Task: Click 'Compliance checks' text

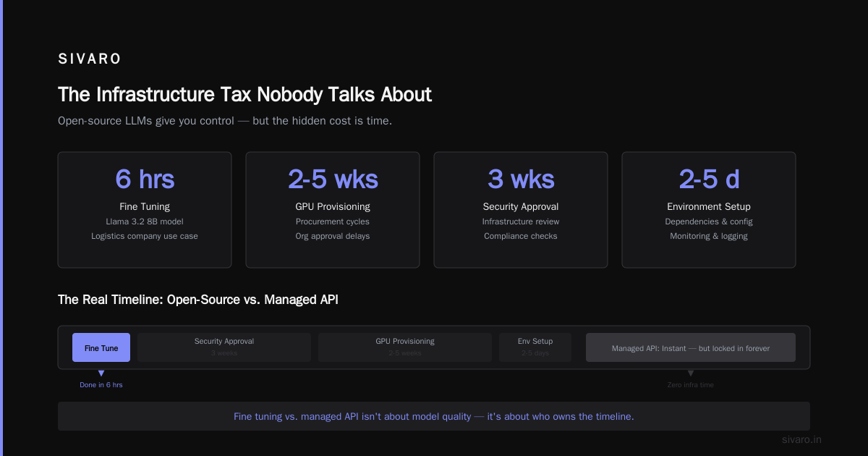Action: pos(521,236)
